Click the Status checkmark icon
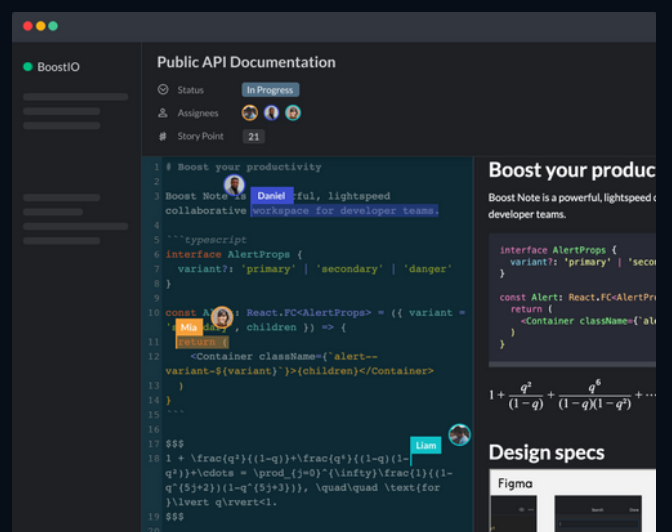Image resolution: width=672 pixels, height=532 pixels. [163, 90]
